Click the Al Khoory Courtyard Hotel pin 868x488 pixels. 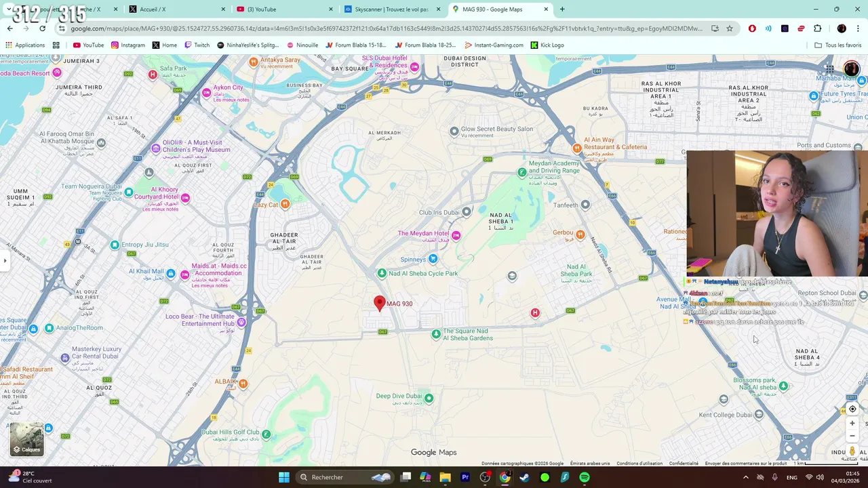(185, 198)
